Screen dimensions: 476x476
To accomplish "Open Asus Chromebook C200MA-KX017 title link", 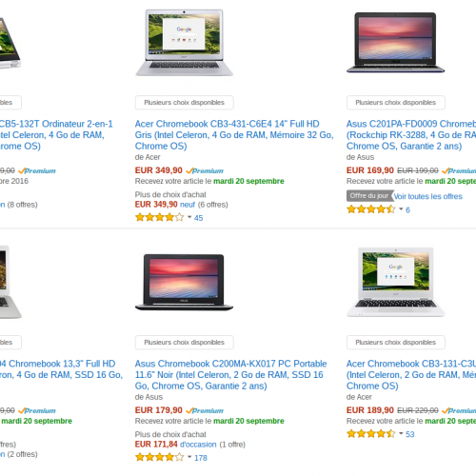I will point(230,375).
